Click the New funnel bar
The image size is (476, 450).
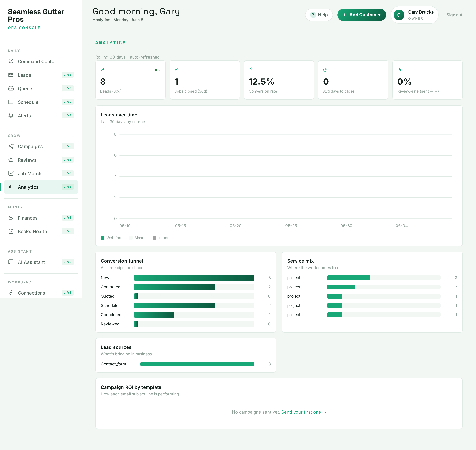194,278
